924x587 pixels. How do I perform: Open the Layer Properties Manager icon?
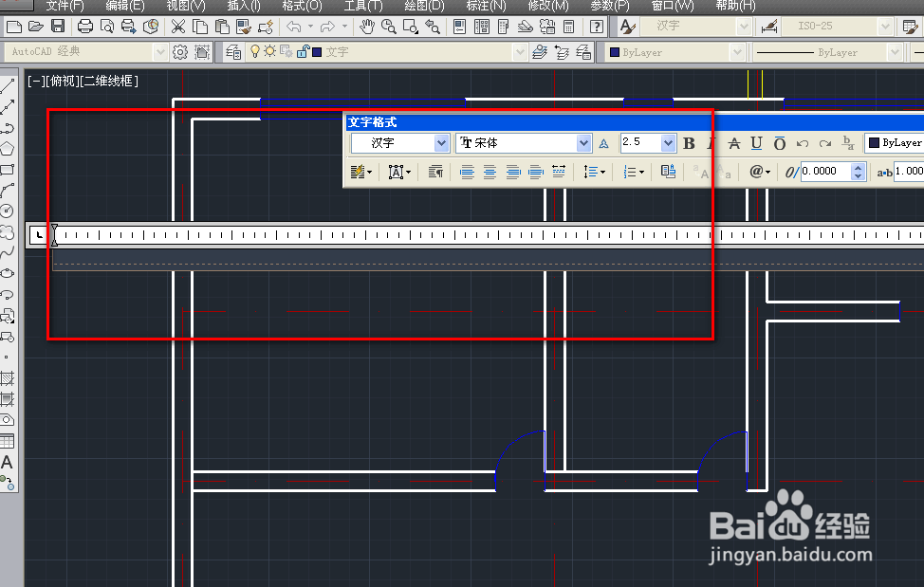click(233, 52)
